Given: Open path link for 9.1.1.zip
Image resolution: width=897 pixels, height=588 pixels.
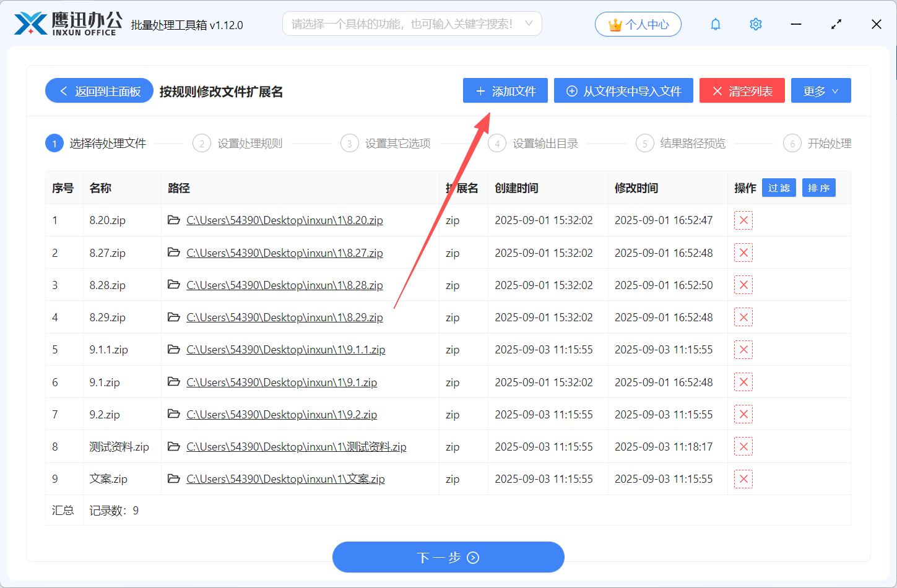Looking at the screenshot, I should 286,350.
